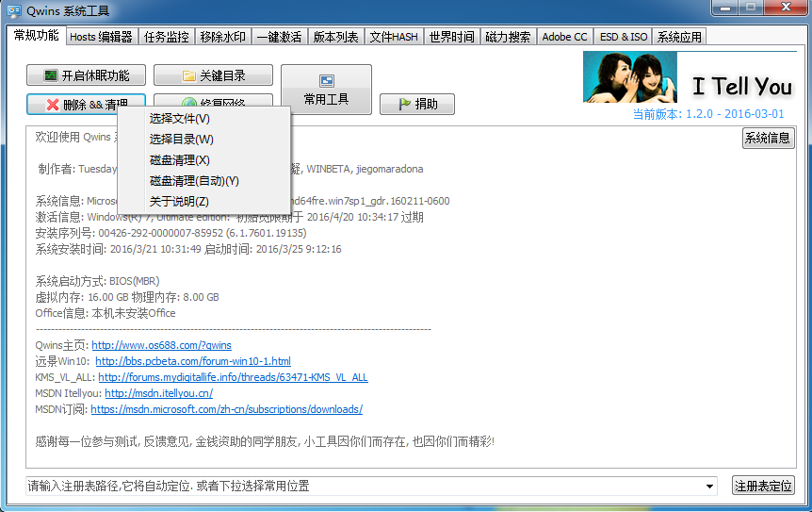Viewport: 812px width, 512px height.
Task: Open the 系统应用 tab
Action: click(679, 38)
